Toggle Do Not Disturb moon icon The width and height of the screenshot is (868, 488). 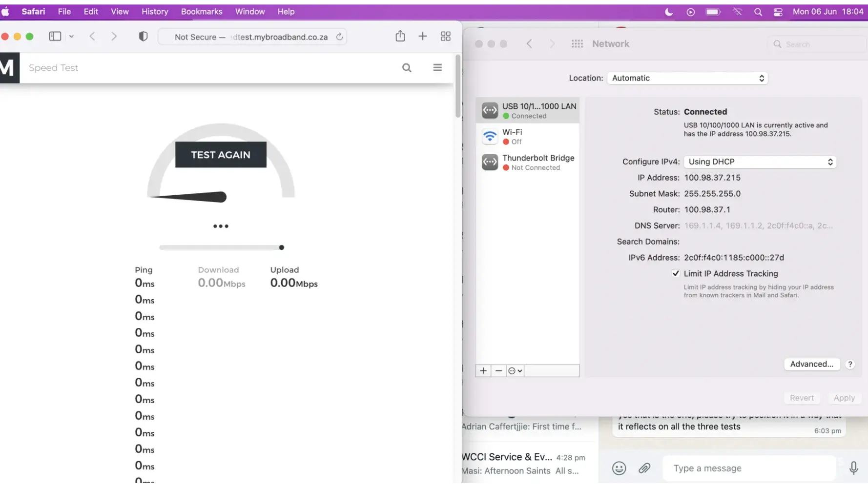(669, 12)
